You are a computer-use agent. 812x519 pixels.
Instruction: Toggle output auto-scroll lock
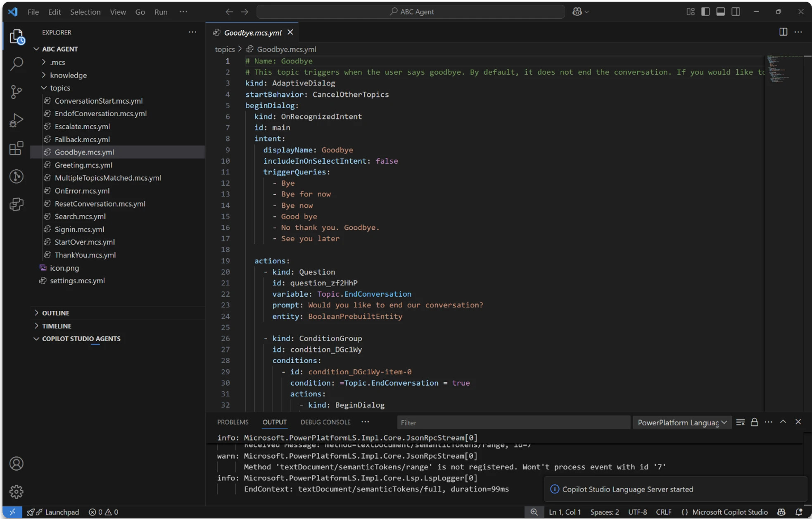click(754, 422)
